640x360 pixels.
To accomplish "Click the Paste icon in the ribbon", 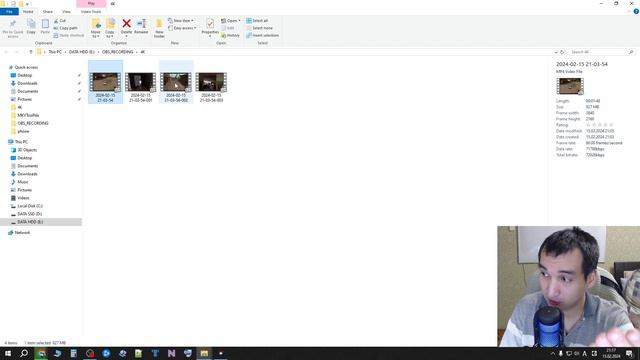I will 45,27.
